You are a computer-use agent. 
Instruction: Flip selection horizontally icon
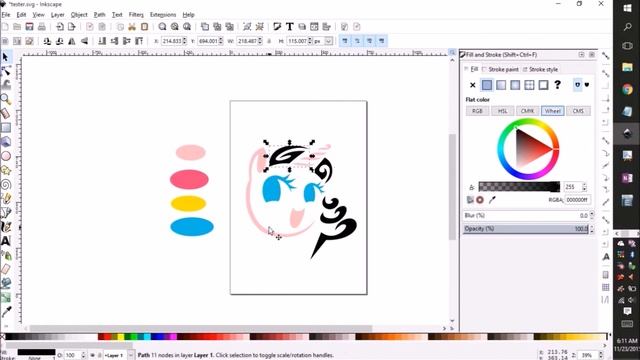pos(72,41)
